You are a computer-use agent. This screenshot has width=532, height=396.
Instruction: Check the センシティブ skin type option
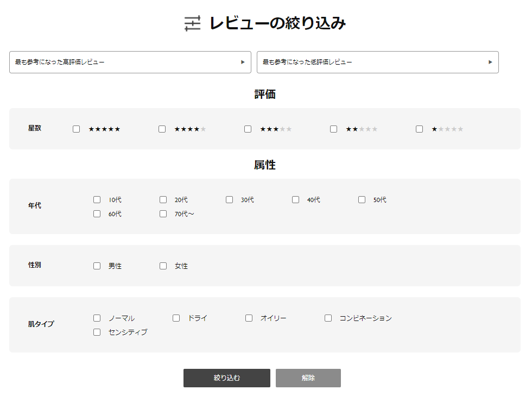(97, 332)
